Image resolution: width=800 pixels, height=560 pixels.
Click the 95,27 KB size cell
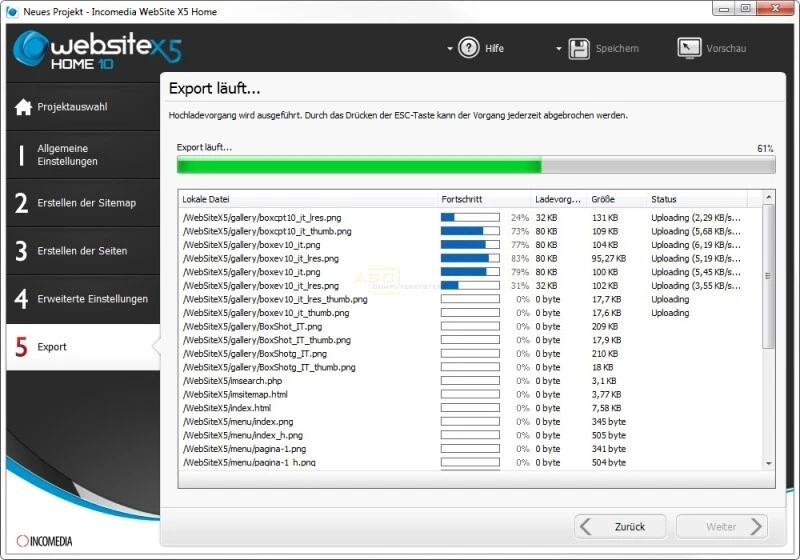609,259
